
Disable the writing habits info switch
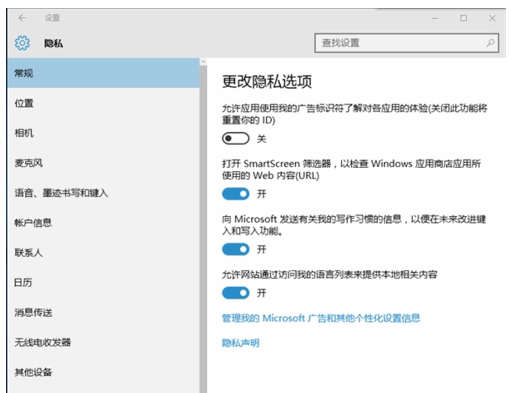236,249
